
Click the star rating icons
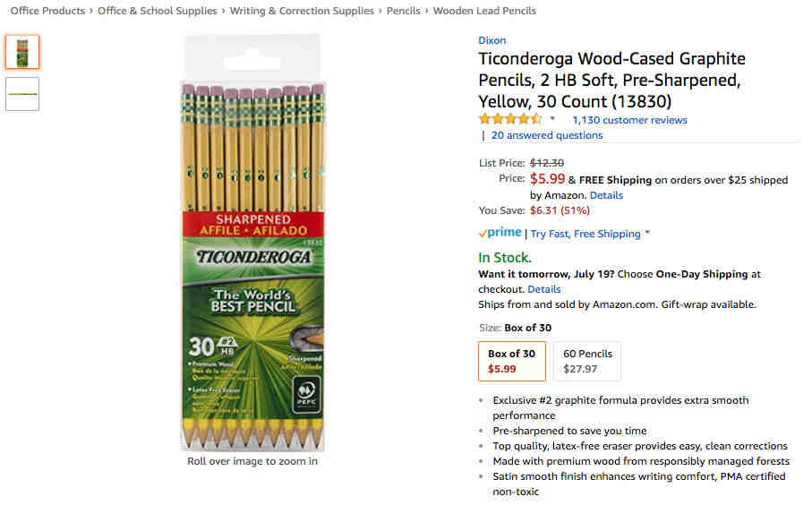point(510,119)
